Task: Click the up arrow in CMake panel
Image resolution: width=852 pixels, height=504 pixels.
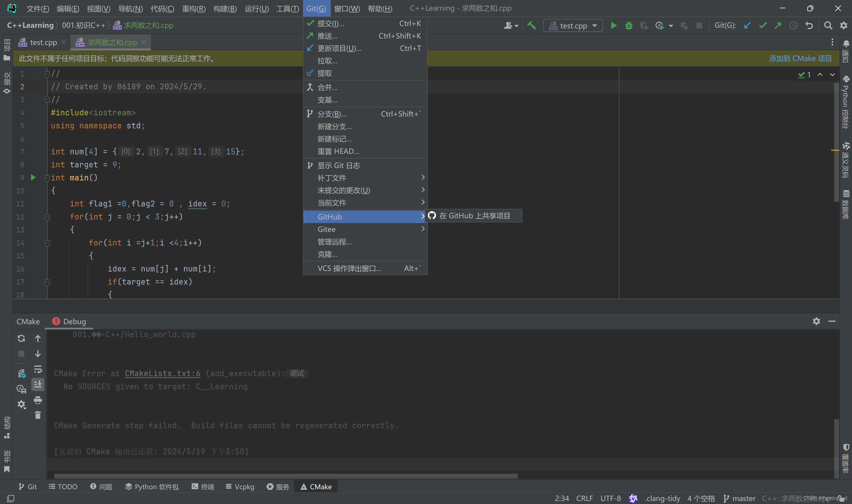Action: click(38, 338)
